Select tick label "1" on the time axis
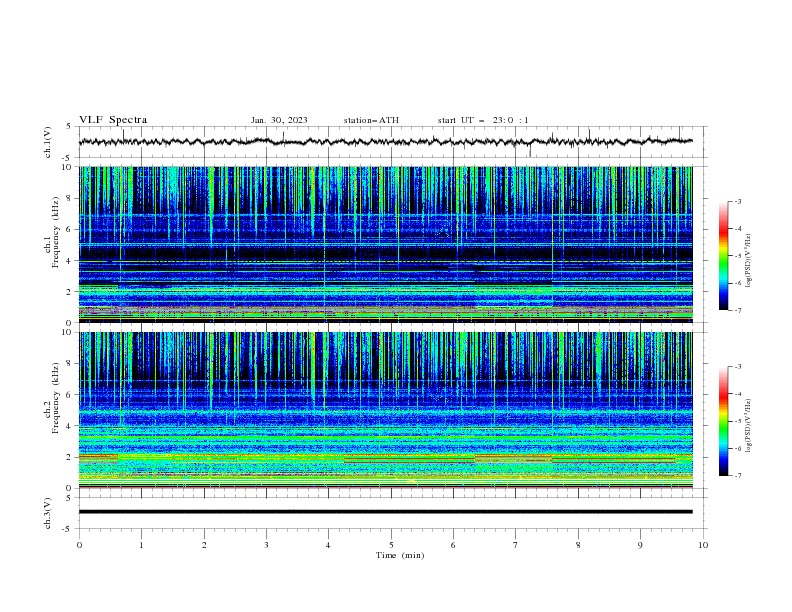 (x=141, y=545)
